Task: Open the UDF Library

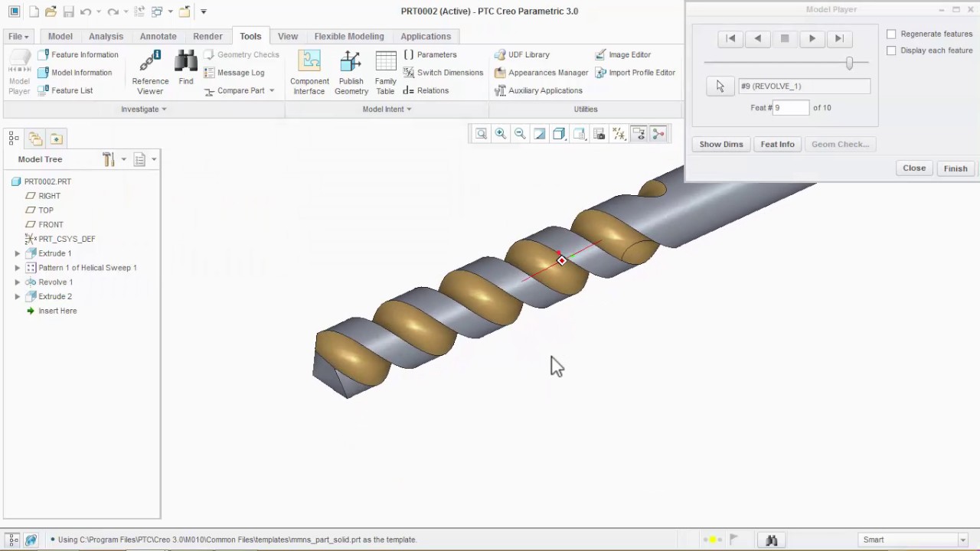Action: click(522, 55)
